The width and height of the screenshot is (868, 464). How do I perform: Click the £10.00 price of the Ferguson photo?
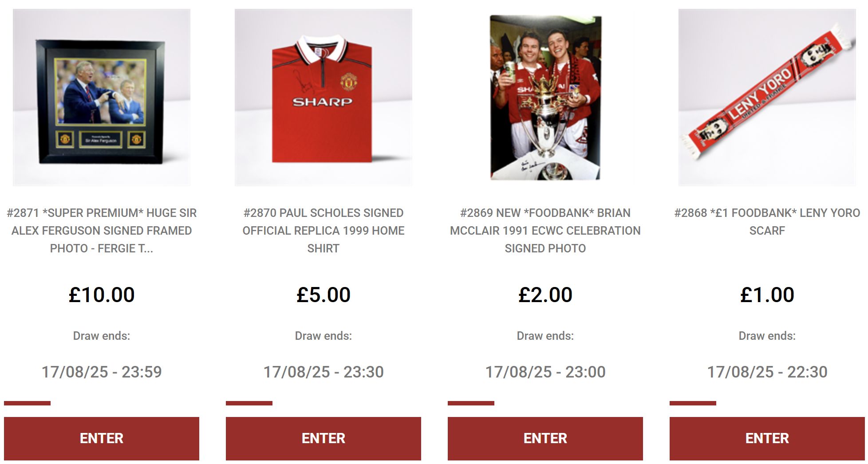102,295
